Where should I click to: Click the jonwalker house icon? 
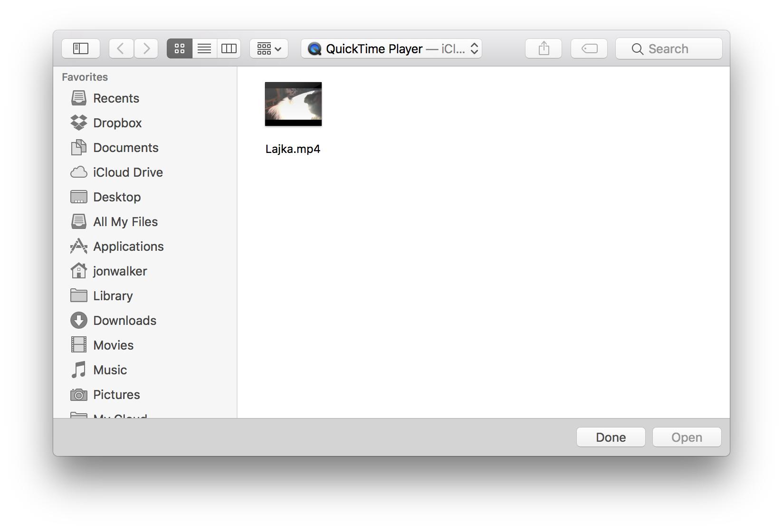point(79,271)
